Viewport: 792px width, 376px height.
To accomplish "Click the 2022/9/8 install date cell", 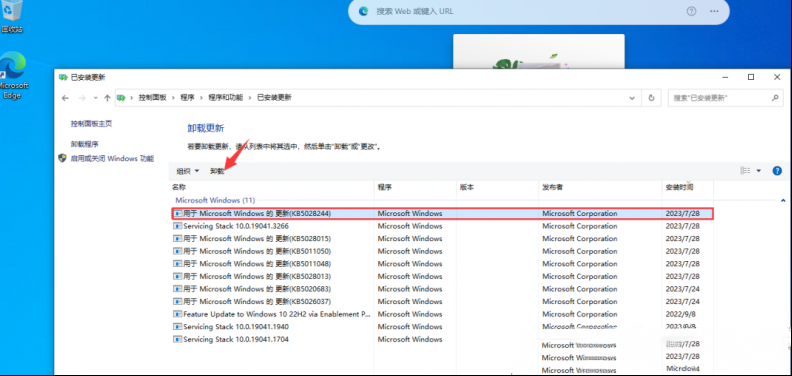I will 679,314.
